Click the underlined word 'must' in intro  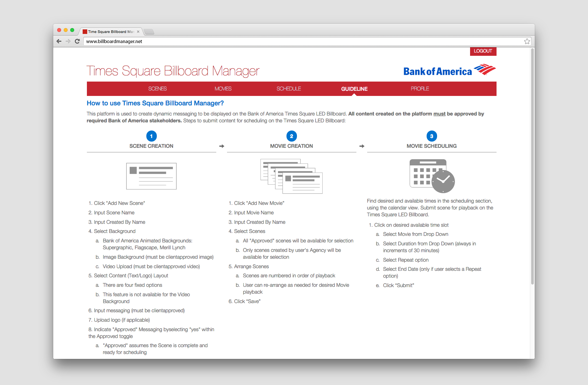pos(439,114)
